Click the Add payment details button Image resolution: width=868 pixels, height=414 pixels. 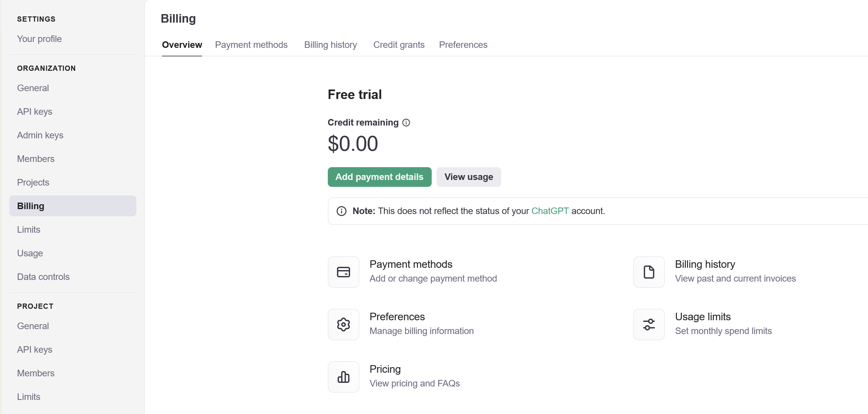[x=379, y=177]
